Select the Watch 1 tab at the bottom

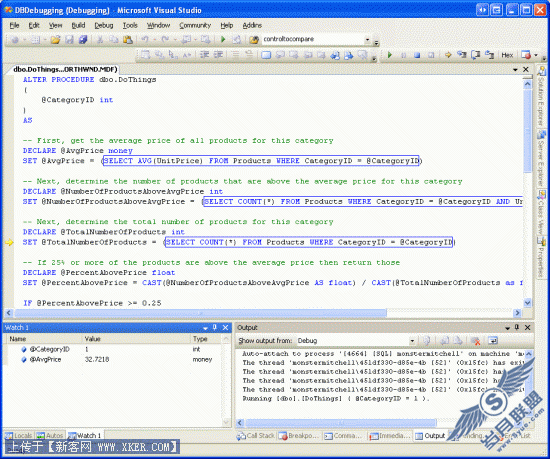[85, 436]
